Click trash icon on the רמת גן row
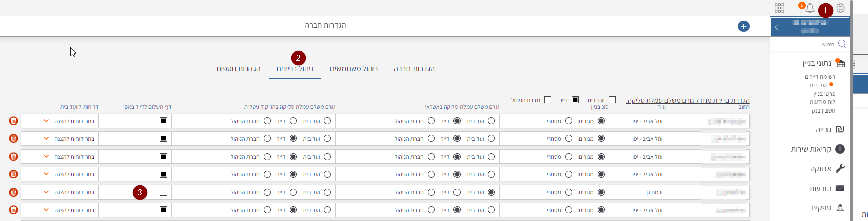 click(14, 192)
